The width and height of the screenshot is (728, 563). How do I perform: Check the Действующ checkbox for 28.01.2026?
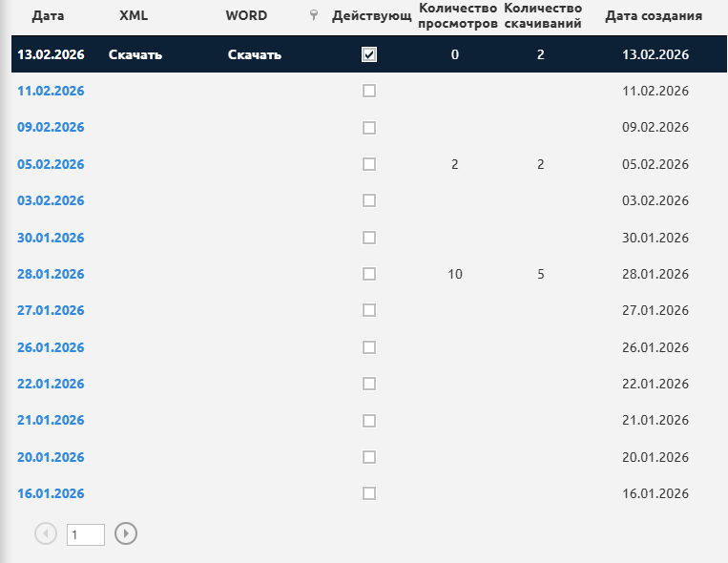point(369,274)
